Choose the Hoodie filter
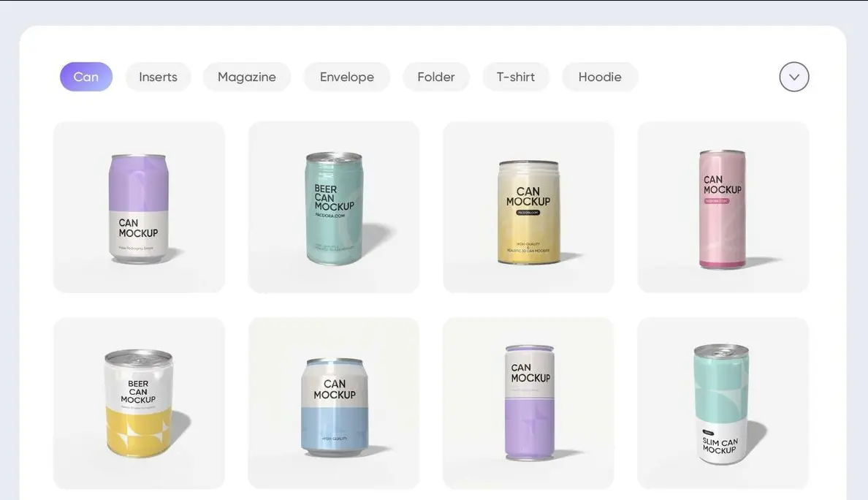Viewport: 868px width, 500px height. point(600,75)
